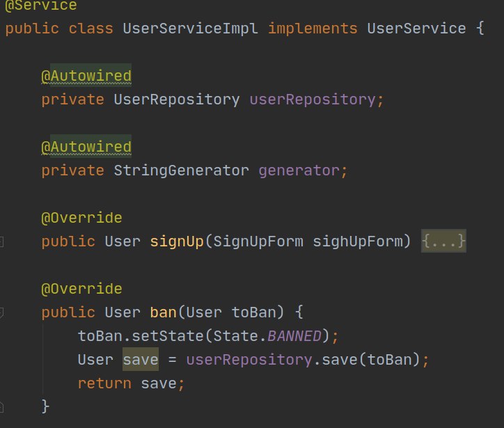Click User type before the save variable

point(95,360)
